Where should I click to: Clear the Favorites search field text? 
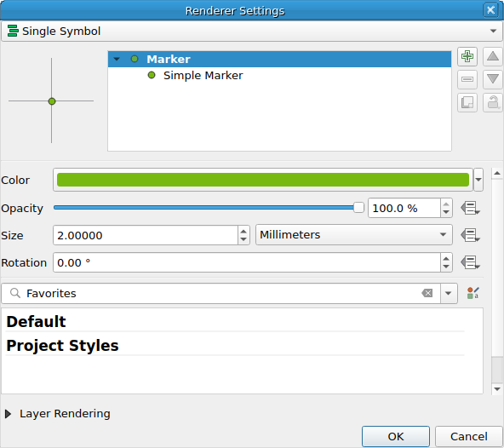pos(427,293)
